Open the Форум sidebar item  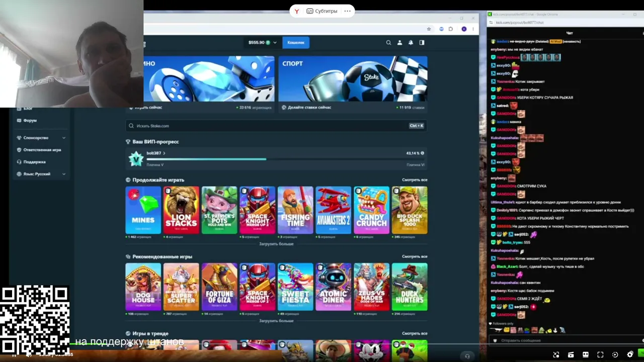coord(30,121)
